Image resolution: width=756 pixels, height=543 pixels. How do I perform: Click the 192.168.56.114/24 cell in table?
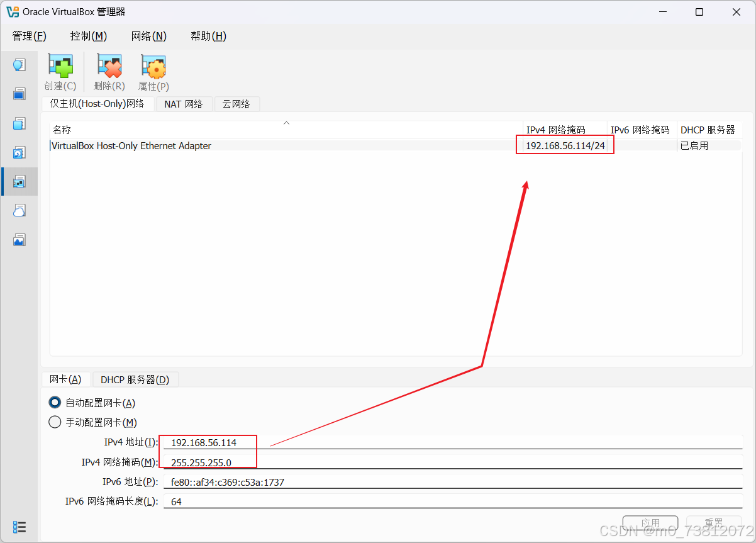click(x=565, y=145)
